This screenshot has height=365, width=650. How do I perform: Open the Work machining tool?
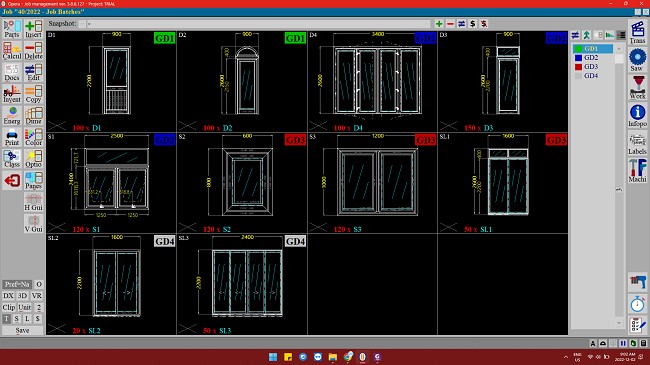637,87
